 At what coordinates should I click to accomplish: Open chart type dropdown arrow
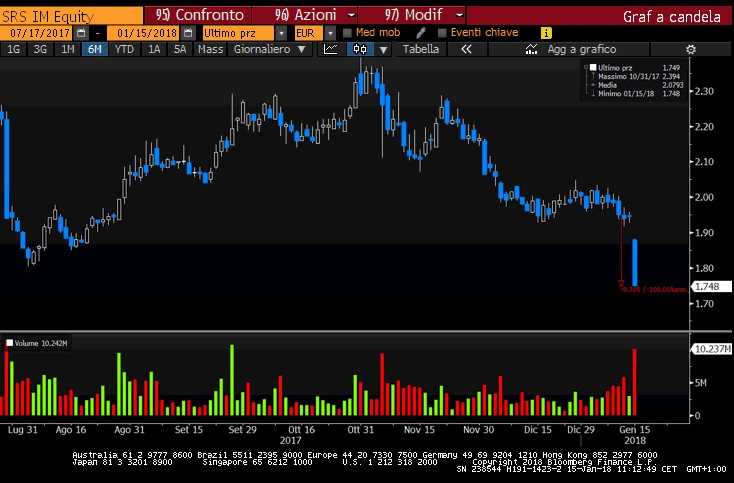point(383,50)
